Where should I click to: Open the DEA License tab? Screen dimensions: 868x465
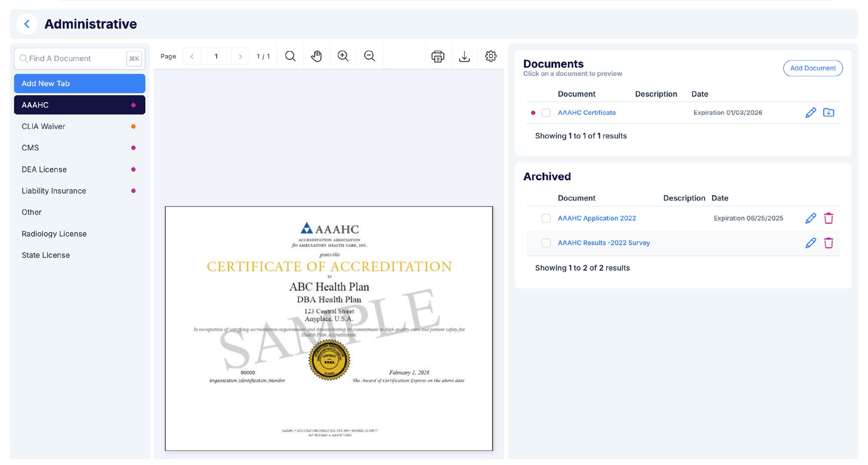(x=79, y=169)
